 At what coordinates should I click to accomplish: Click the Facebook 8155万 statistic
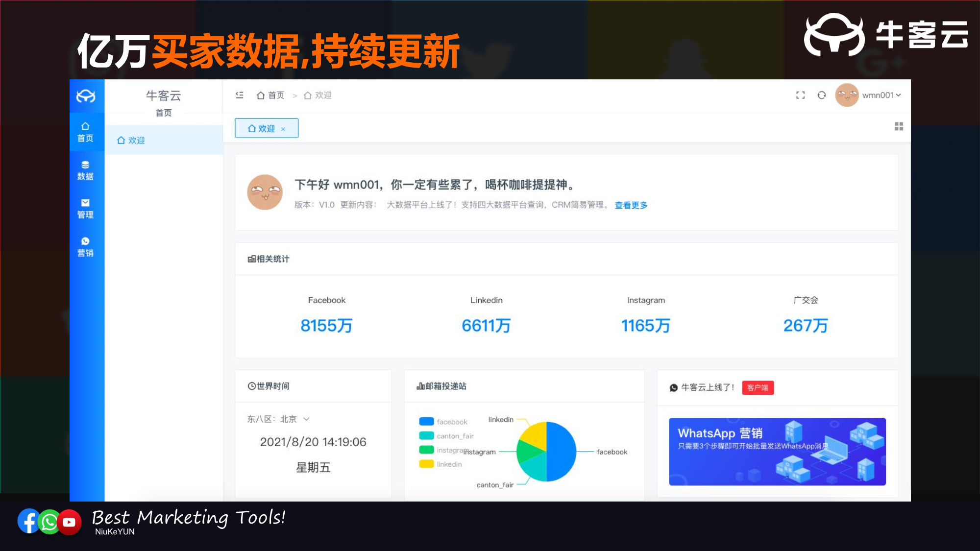click(x=326, y=315)
